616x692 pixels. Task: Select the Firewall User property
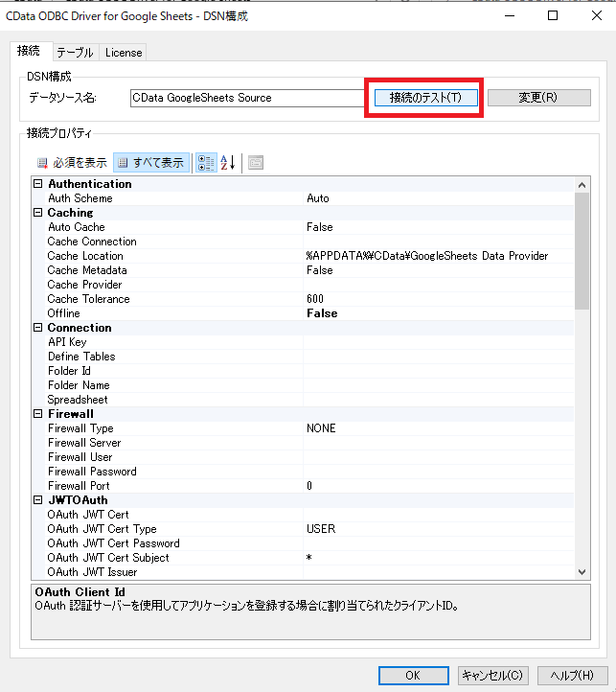point(308,457)
